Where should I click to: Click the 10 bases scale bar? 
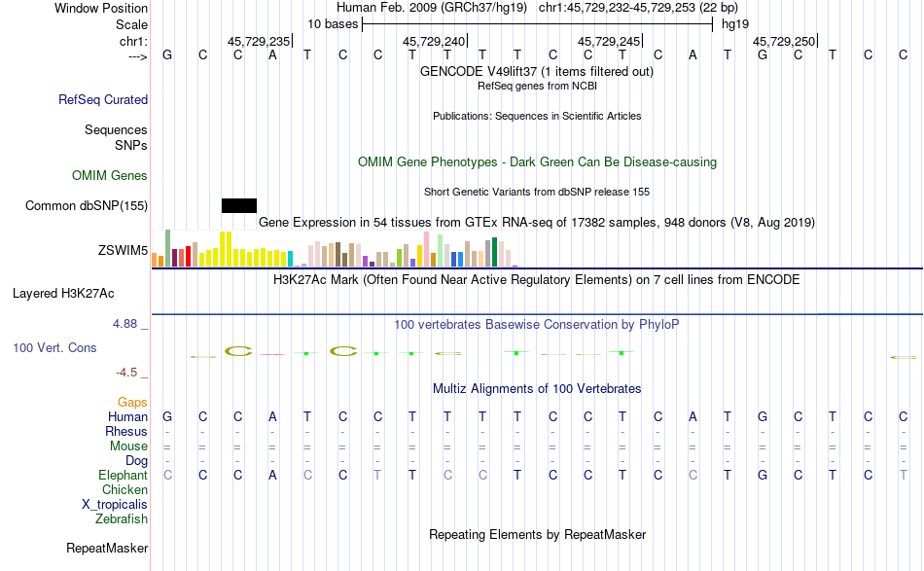pyautogui.click(x=538, y=24)
